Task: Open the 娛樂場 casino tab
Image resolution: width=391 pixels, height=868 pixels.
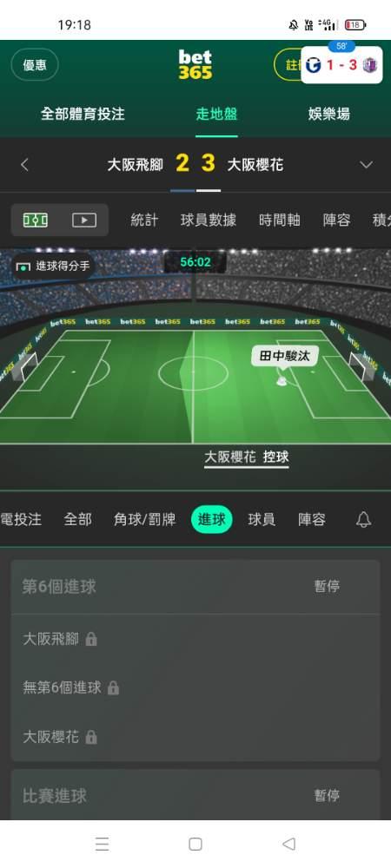Action: [x=329, y=114]
